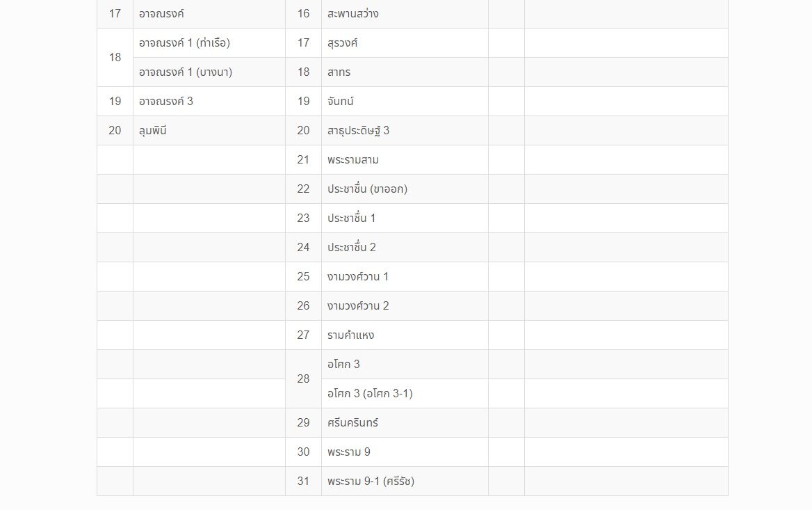Select the รามคำแหง row text

(350, 335)
